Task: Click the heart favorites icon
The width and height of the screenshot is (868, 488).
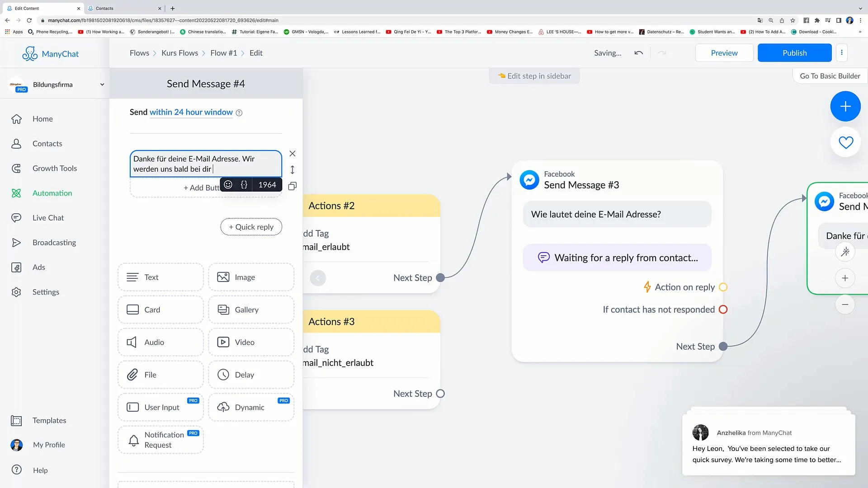Action: (845, 143)
